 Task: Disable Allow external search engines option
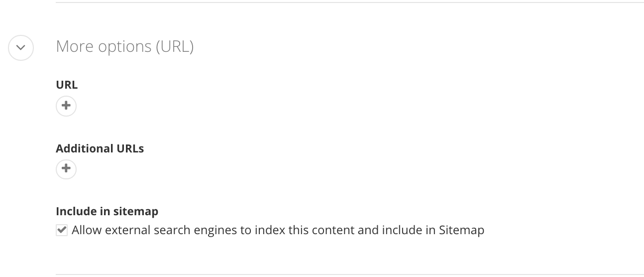click(x=62, y=230)
